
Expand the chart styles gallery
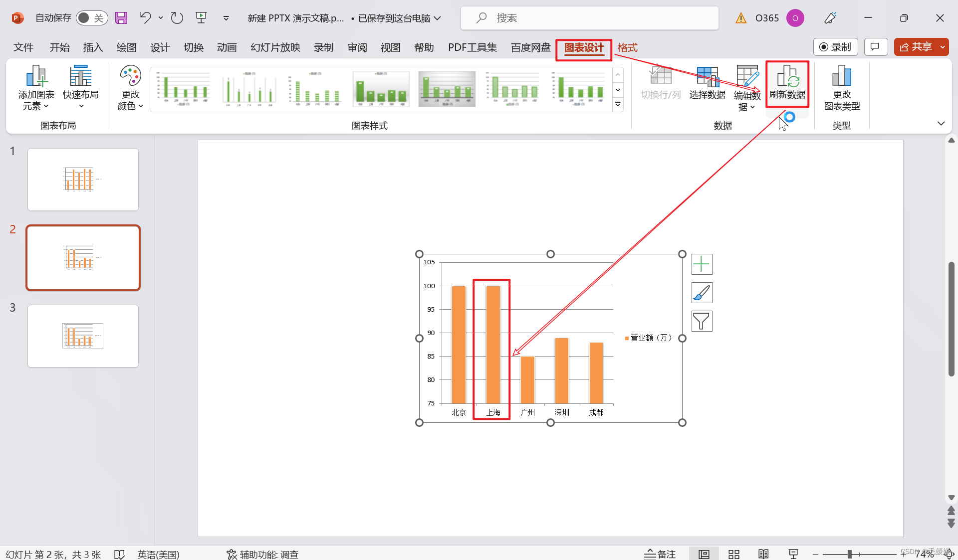[618, 104]
